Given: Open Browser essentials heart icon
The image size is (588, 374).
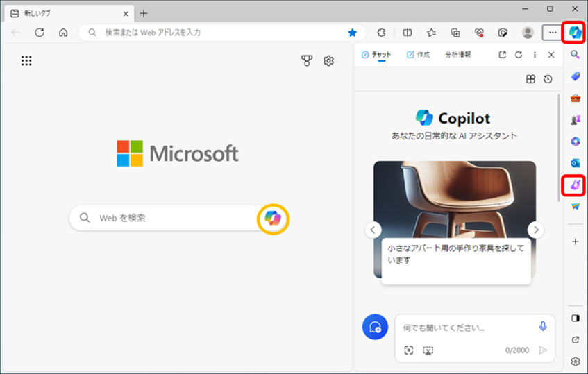Looking at the screenshot, I should (x=479, y=33).
